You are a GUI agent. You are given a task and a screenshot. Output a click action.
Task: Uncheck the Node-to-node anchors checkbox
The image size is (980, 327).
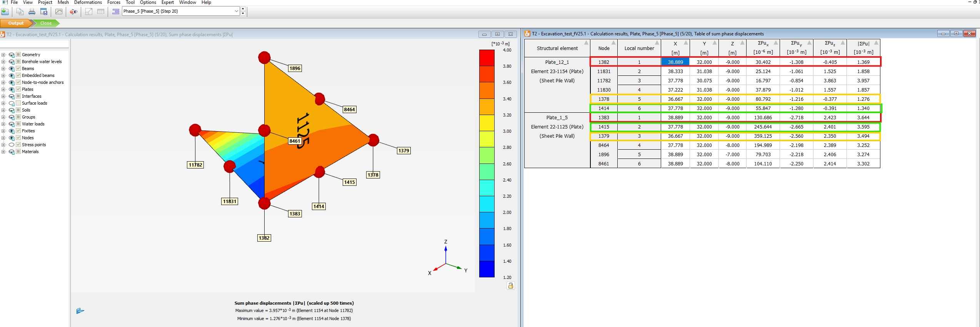coord(18,82)
